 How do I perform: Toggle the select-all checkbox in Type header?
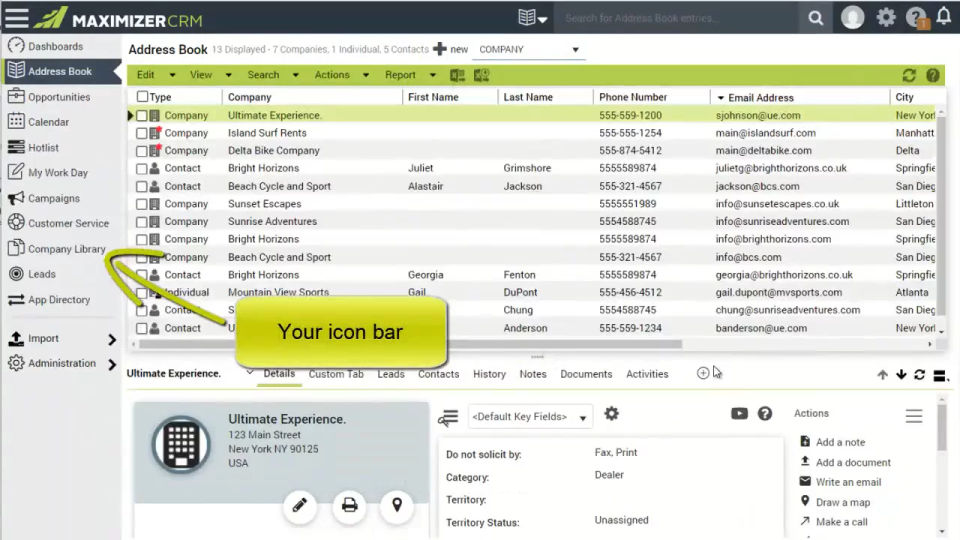(x=143, y=96)
